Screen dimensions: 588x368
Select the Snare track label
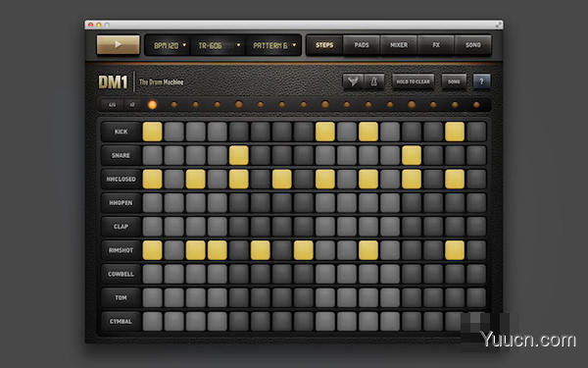tap(121, 155)
